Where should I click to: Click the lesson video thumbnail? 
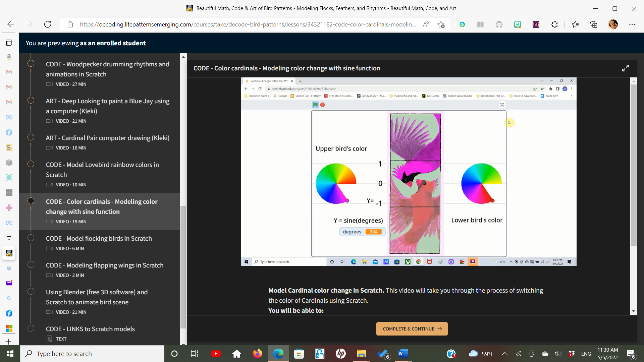coord(409,172)
